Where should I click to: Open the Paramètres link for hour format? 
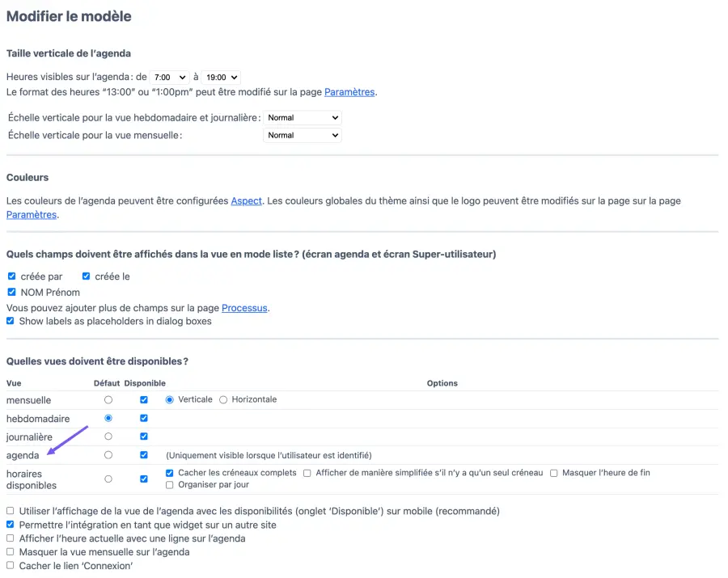(349, 92)
